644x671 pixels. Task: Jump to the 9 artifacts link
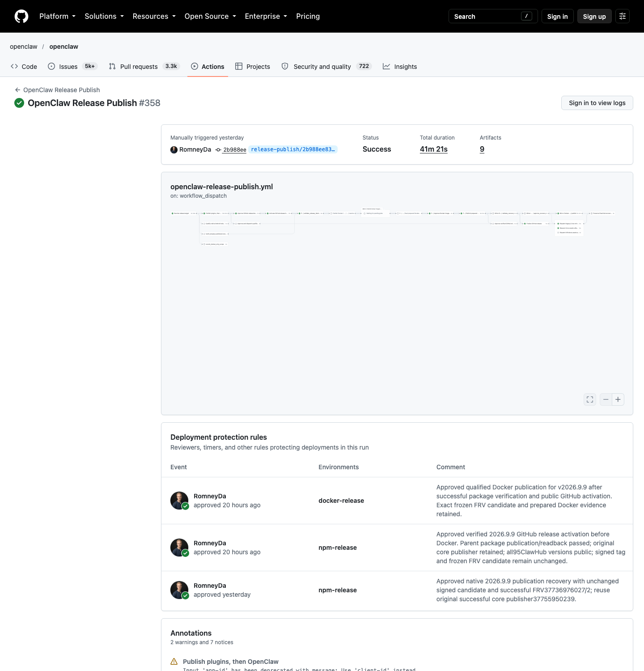click(482, 149)
